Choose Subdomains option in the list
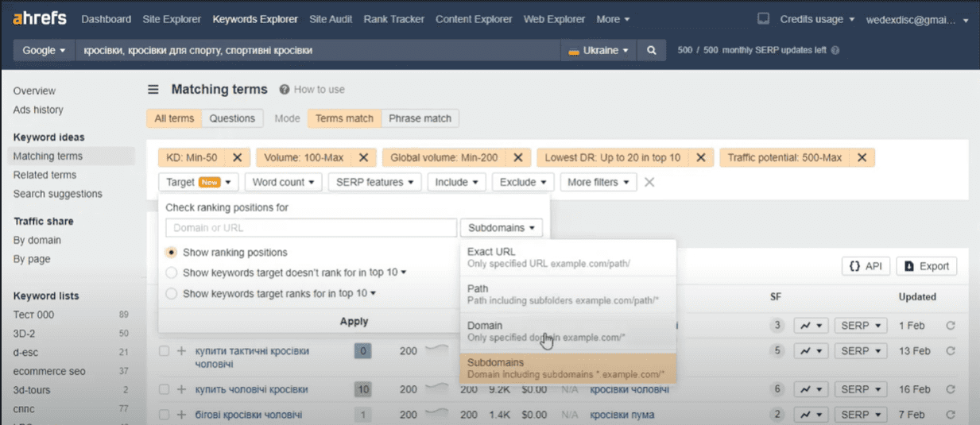 (x=568, y=368)
